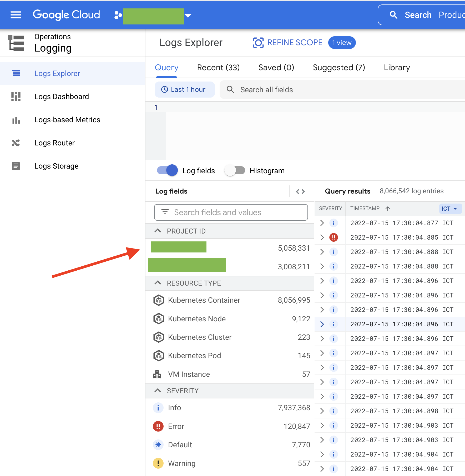The width and height of the screenshot is (465, 476).
Task: Click the Logs-based Metrics bar chart icon
Action: [x=16, y=120]
